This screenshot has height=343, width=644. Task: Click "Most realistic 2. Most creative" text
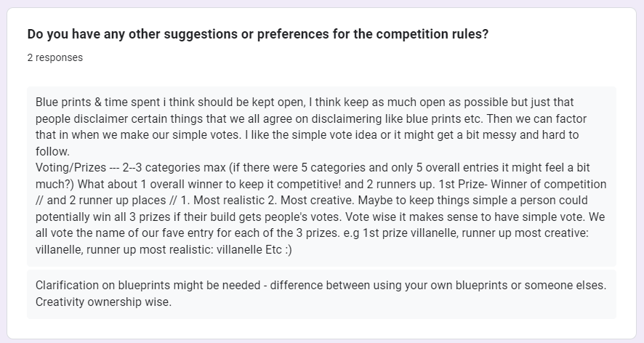(274, 201)
